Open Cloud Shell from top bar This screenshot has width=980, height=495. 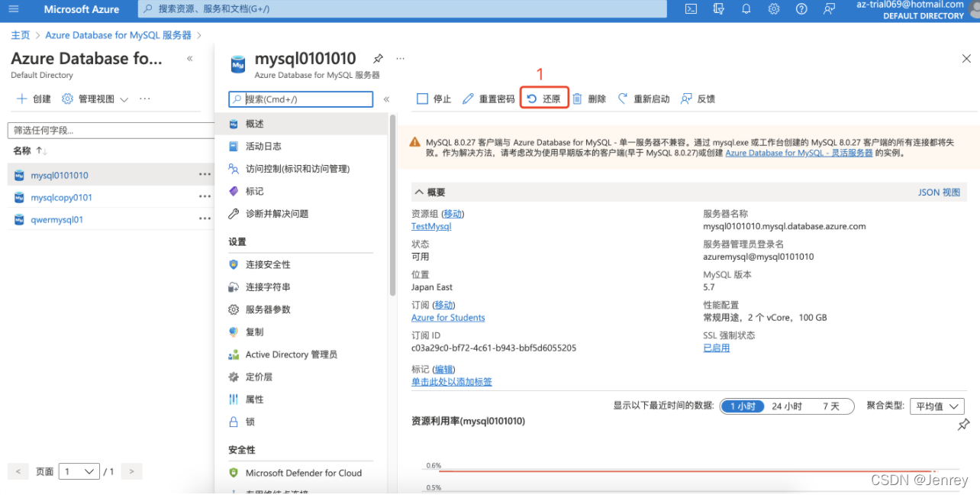pos(691,9)
